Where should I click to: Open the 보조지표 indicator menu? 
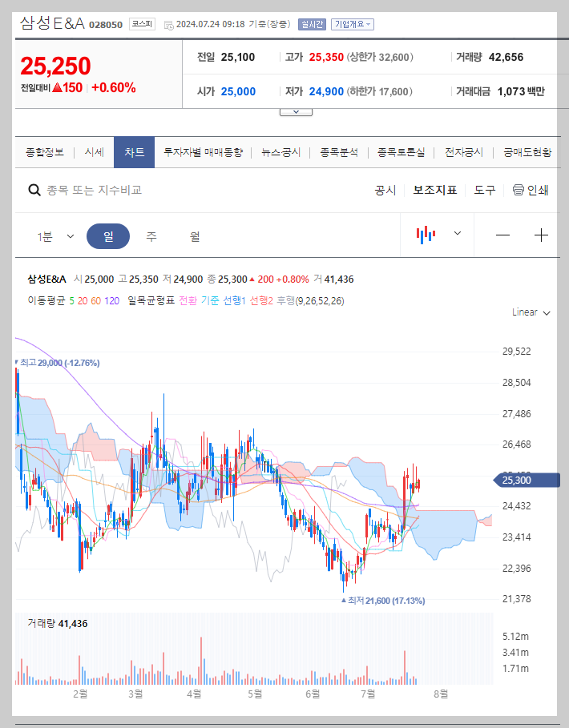(434, 190)
